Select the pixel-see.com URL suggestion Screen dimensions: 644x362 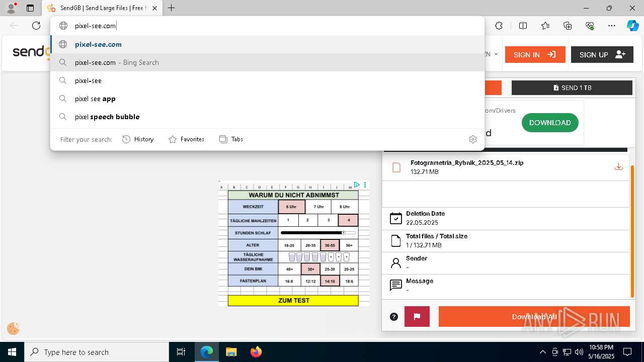click(x=267, y=44)
